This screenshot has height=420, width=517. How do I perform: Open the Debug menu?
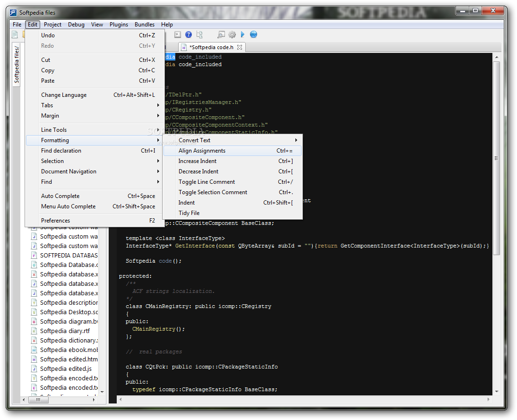76,25
